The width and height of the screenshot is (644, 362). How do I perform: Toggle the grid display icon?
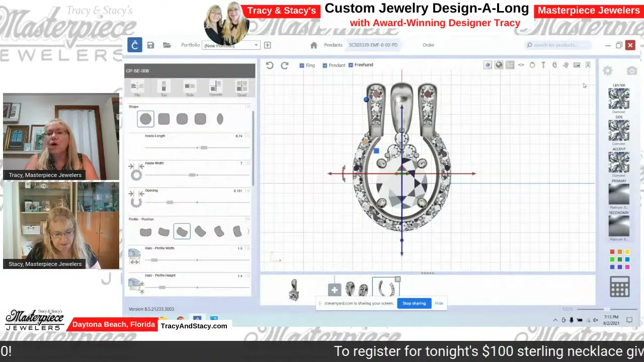coord(510,65)
